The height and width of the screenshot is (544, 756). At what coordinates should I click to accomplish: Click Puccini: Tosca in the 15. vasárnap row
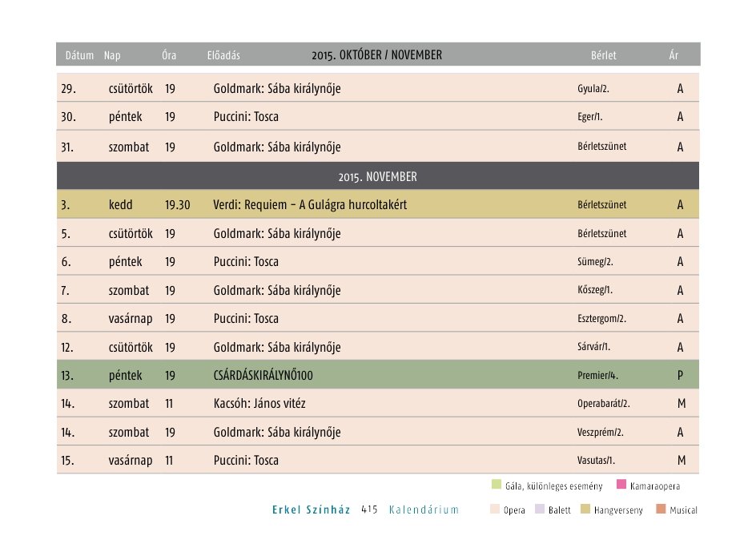[x=246, y=460]
